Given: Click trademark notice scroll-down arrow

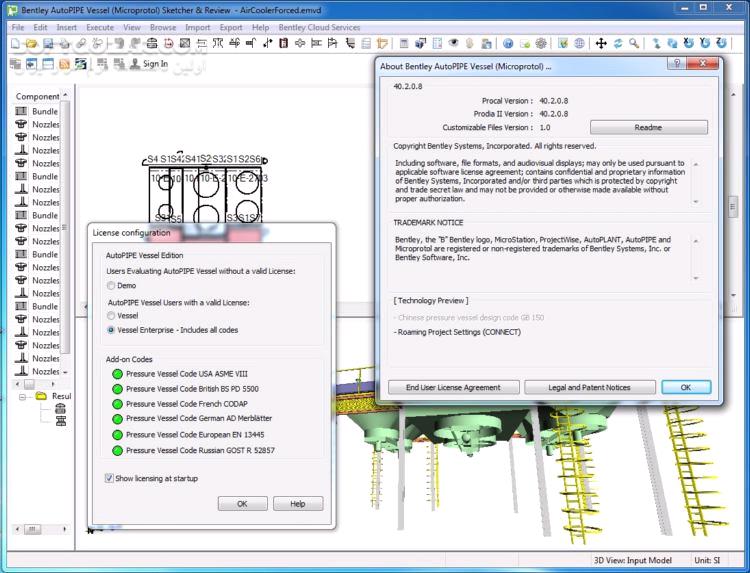Looking at the screenshot, I should (696, 278).
